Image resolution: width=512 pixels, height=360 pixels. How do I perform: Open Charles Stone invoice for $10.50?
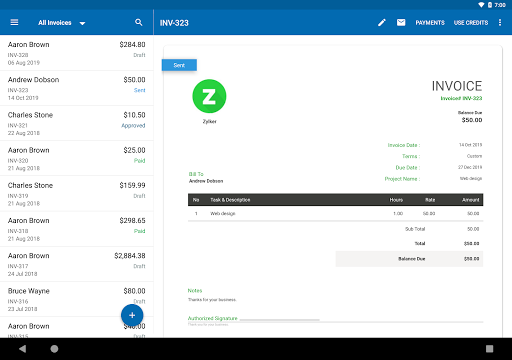(77, 123)
